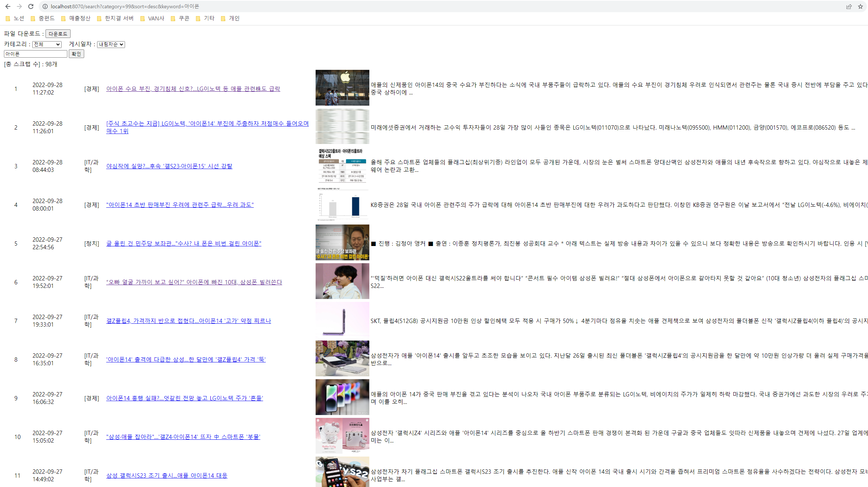Viewport: 868px width, 487px height.
Task: Open the 줌펀드 bookmark folder
Action: (43, 18)
